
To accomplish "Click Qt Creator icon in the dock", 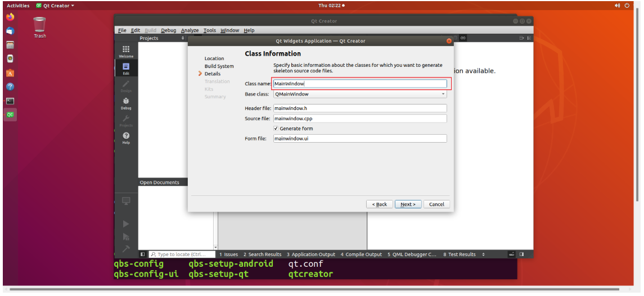I will 10,115.
